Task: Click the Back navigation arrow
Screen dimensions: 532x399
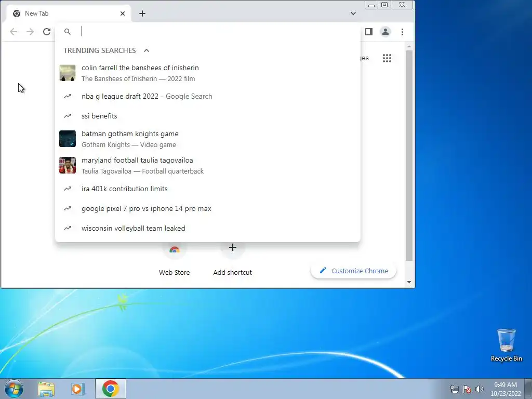Action: 14,32
